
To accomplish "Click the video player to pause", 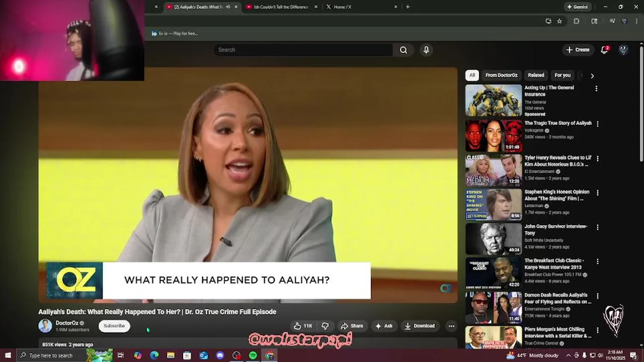I will coord(248,185).
